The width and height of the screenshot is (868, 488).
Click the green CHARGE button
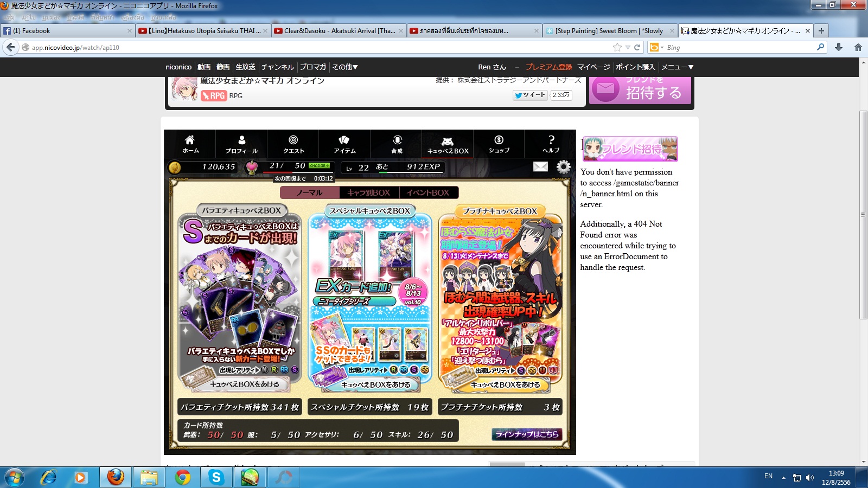(x=319, y=165)
